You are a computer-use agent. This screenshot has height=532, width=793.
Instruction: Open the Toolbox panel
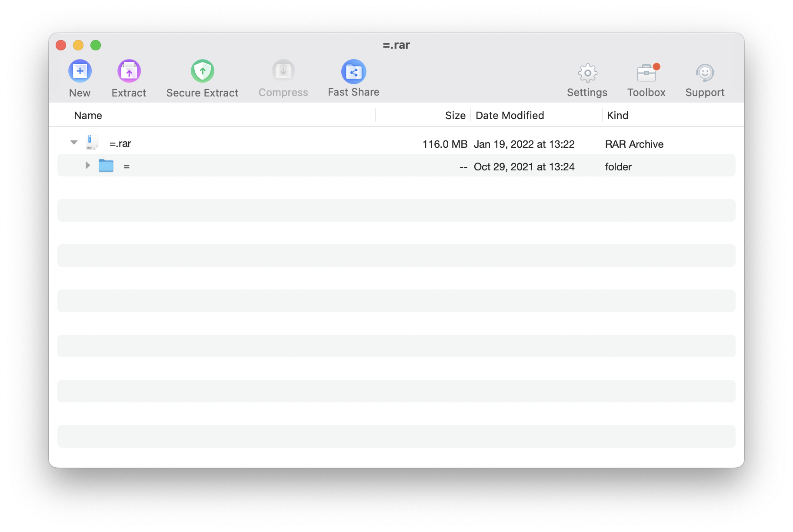pyautogui.click(x=646, y=73)
